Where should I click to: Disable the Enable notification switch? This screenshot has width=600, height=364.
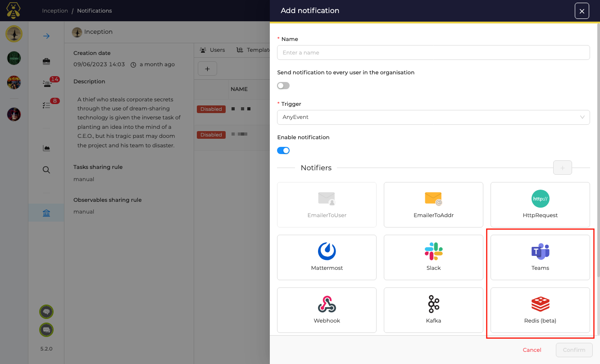pos(283,150)
